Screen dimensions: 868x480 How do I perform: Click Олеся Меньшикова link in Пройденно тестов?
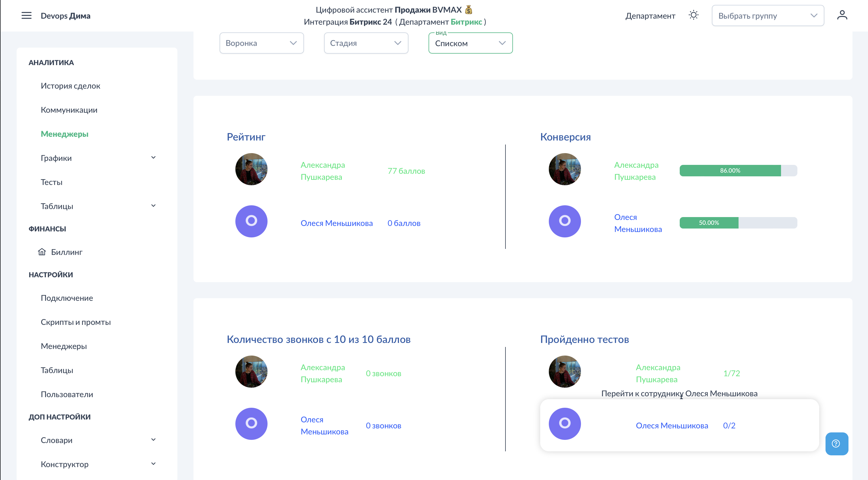point(672,426)
